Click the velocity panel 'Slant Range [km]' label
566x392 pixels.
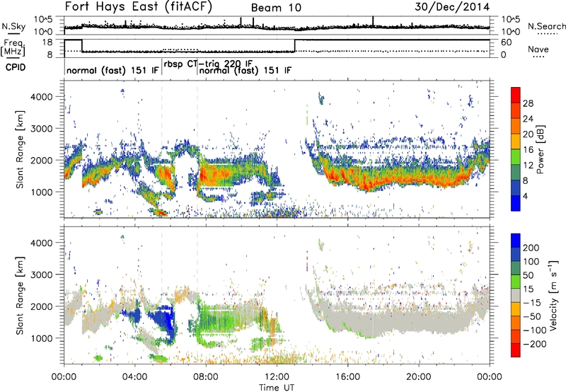20,295
